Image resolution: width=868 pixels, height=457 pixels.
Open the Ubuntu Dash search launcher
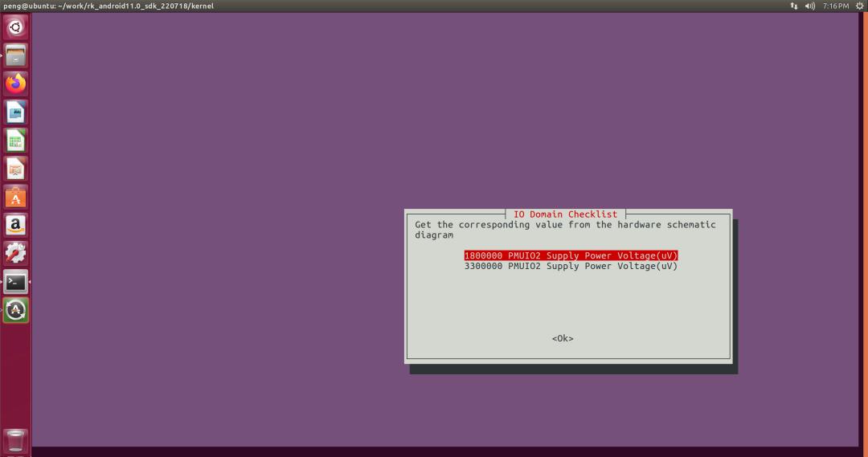(16, 27)
